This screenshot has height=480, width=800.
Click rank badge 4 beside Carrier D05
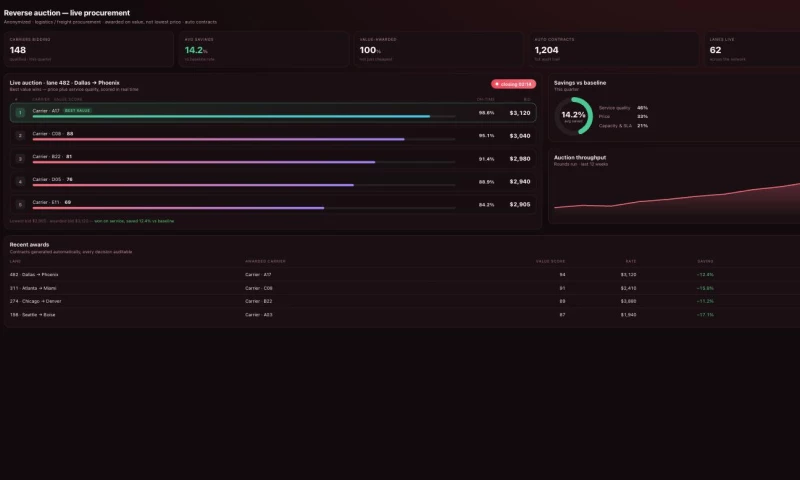20,182
